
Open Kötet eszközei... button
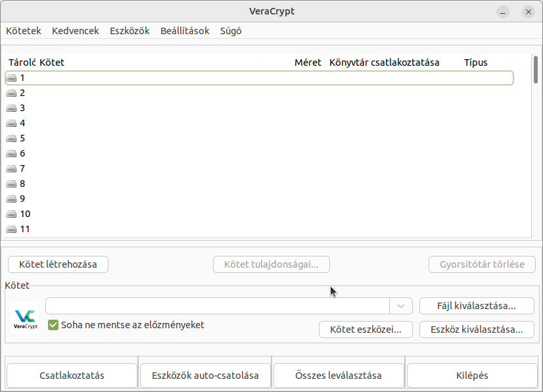[x=366, y=330]
